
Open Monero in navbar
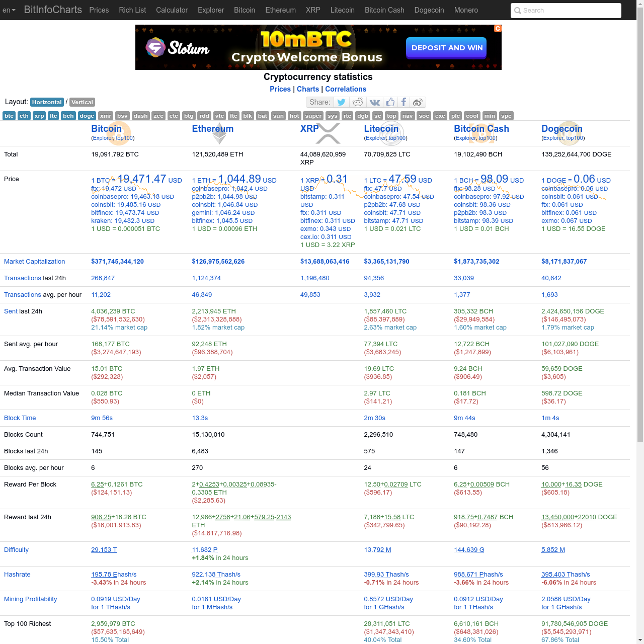click(x=466, y=10)
